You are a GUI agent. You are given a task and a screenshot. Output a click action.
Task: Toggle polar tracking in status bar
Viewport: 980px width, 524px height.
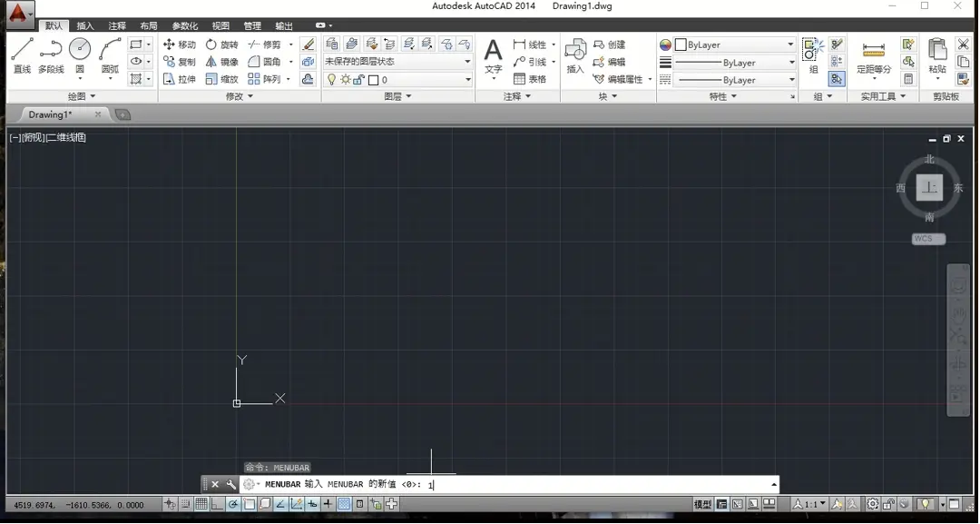point(233,504)
